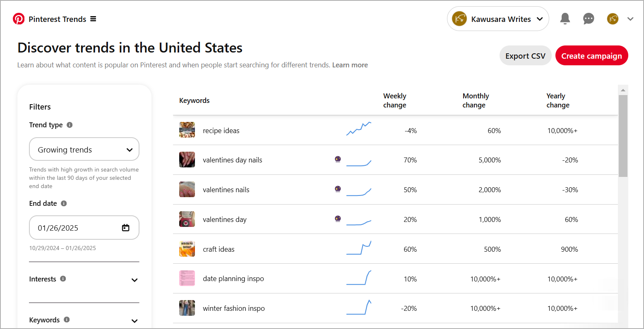Open the messages chat icon
Viewport: 644px width, 329px height.
[589, 19]
